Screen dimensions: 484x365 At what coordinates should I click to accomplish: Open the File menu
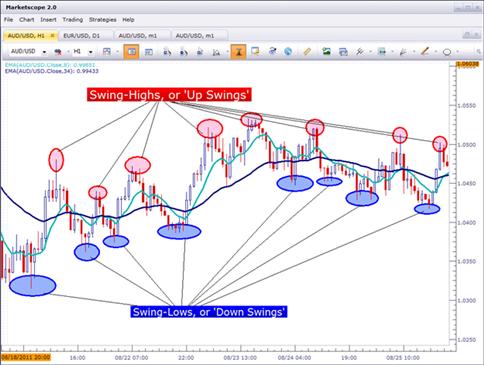tap(8, 20)
